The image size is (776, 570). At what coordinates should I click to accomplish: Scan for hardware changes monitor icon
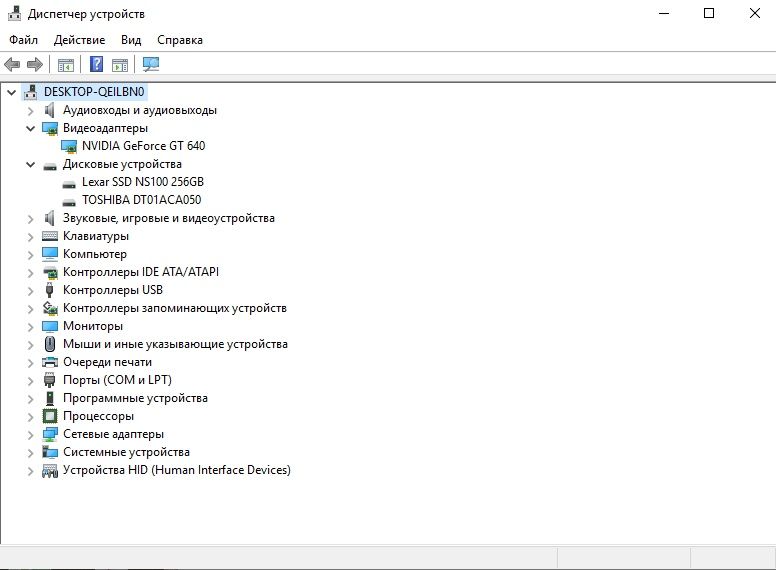tap(151, 64)
